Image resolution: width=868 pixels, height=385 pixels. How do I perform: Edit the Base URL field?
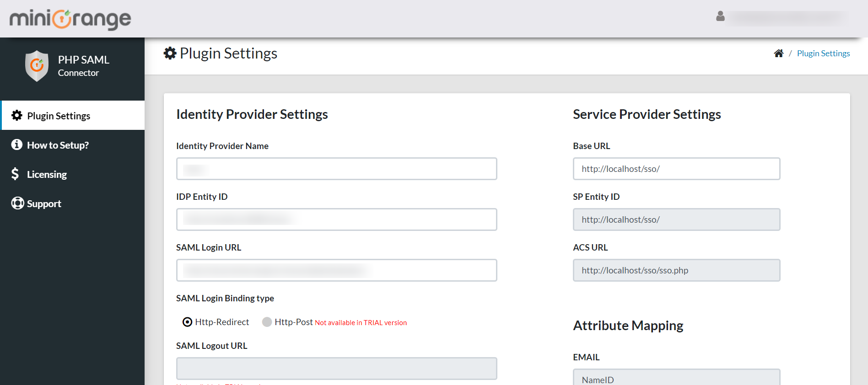pos(676,169)
